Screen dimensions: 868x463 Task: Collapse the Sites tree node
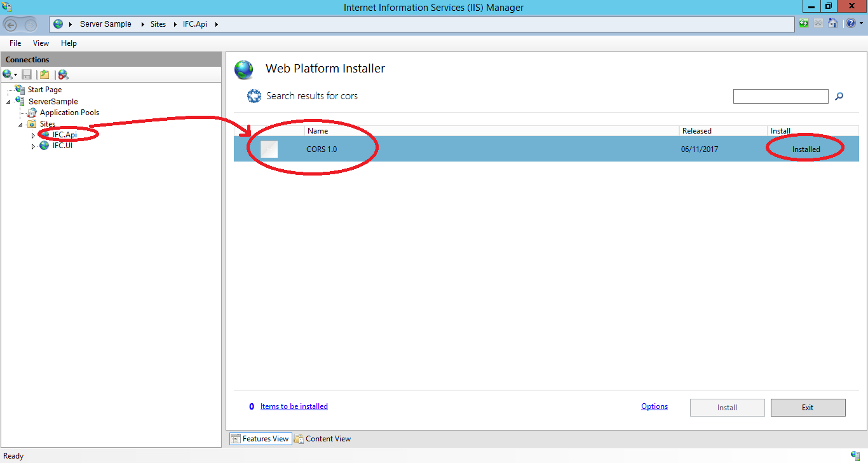[x=21, y=124]
